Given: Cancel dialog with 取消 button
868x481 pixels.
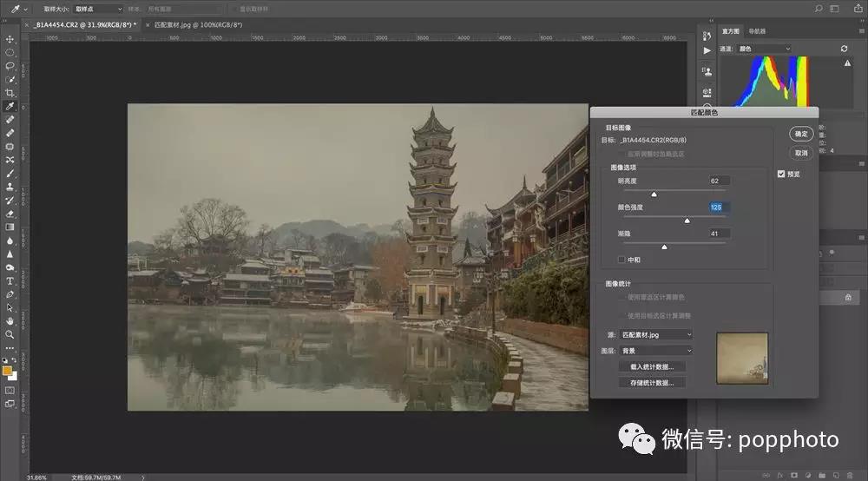Looking at the screenshot, I should (x=801, y=153).
